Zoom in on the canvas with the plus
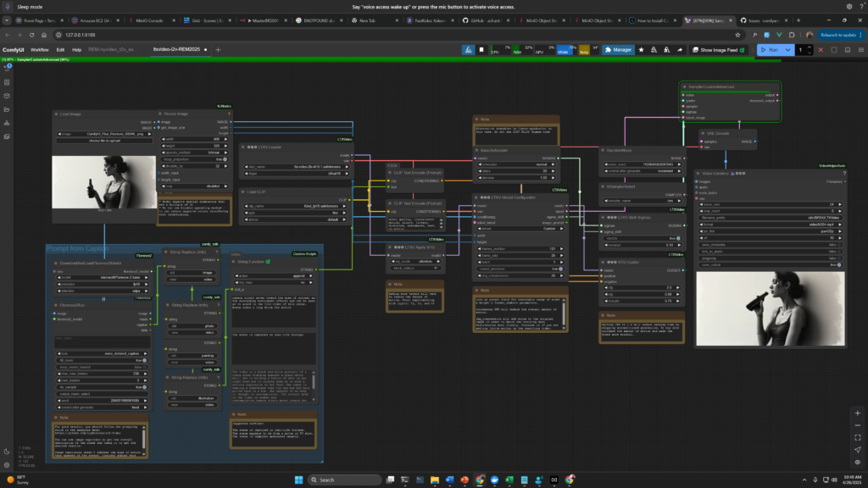Image resolution: width=868 pixels, height=488 pixels. [858, 413]
